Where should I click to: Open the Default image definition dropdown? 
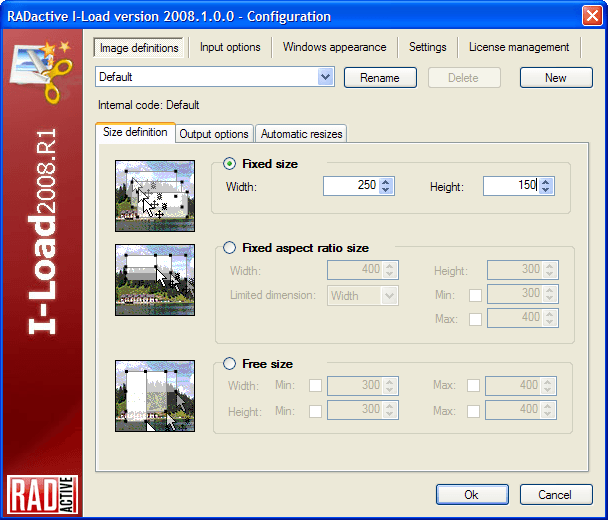[325, 77]
